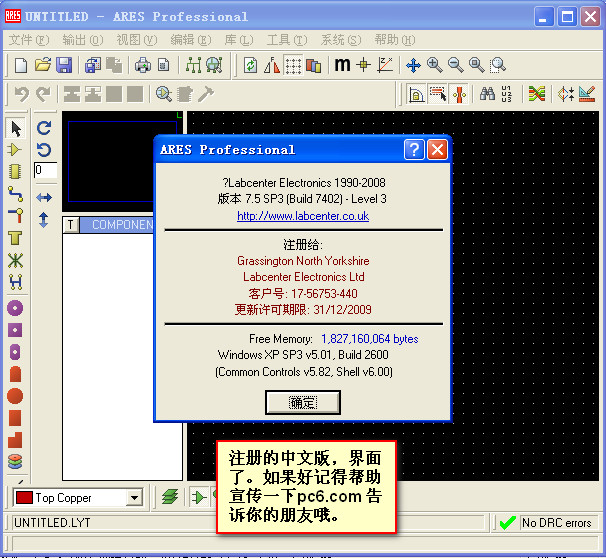The height and width of the screenshot is (558, 606).
Task: Click the Save layout icon
Action: [x=64, y=65]
